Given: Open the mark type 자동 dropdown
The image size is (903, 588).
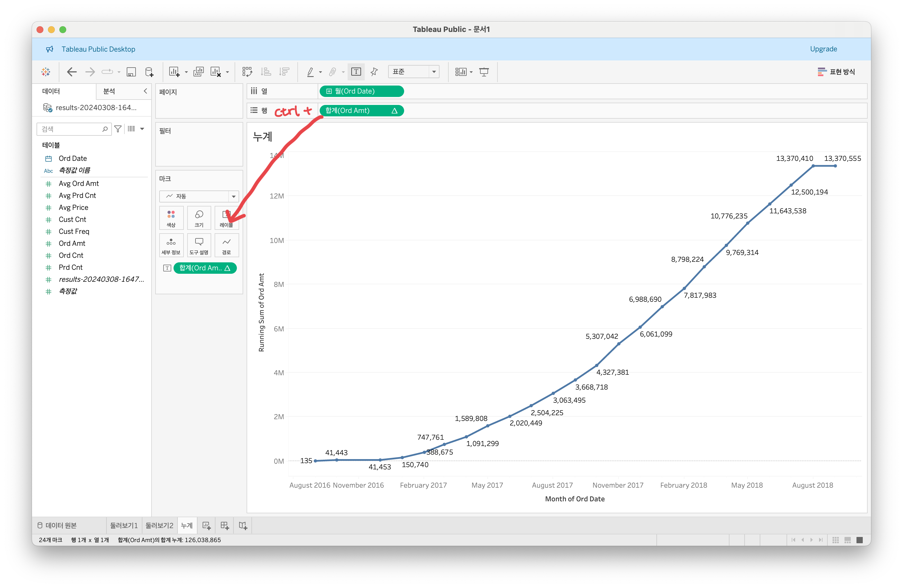Looking at the screenshot, I should tap(199, 196).
